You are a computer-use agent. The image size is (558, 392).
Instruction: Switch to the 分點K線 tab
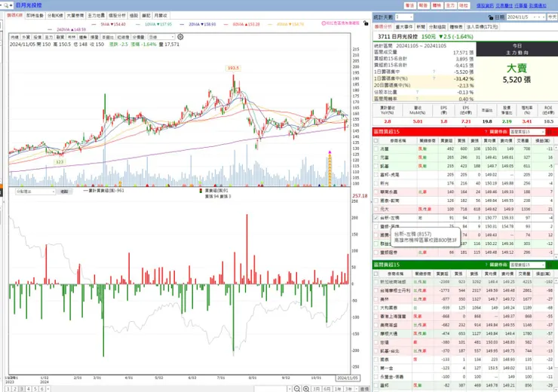pyautogui.click(x=55, y=15)
